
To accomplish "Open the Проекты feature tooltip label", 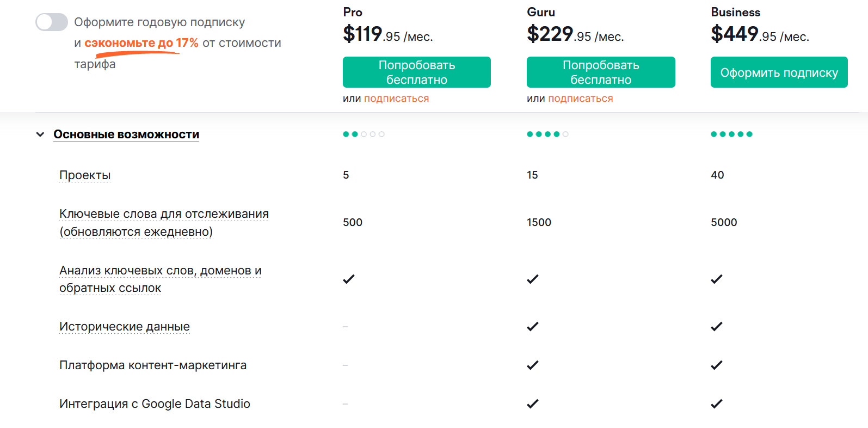I will pyautogui.click(x=85, y=175).
